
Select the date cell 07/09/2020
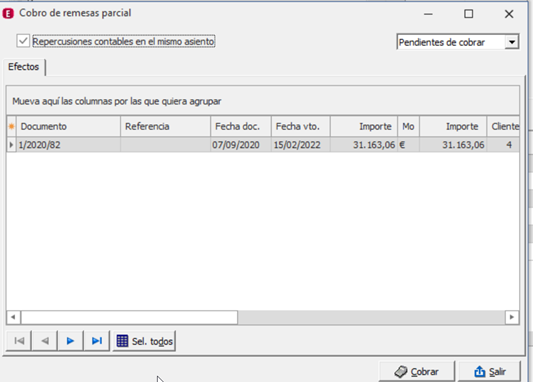pyautogui.click(x=241, y=145)
